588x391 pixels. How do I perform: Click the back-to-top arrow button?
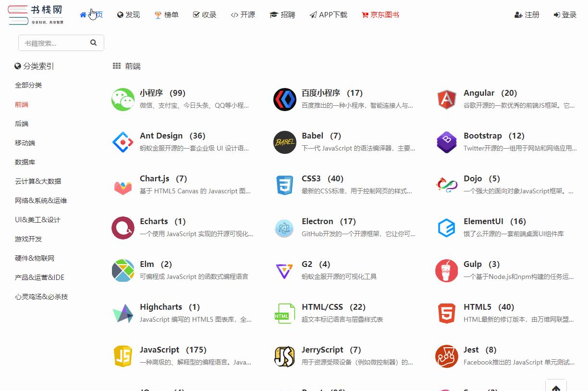(x=556, y=386)
